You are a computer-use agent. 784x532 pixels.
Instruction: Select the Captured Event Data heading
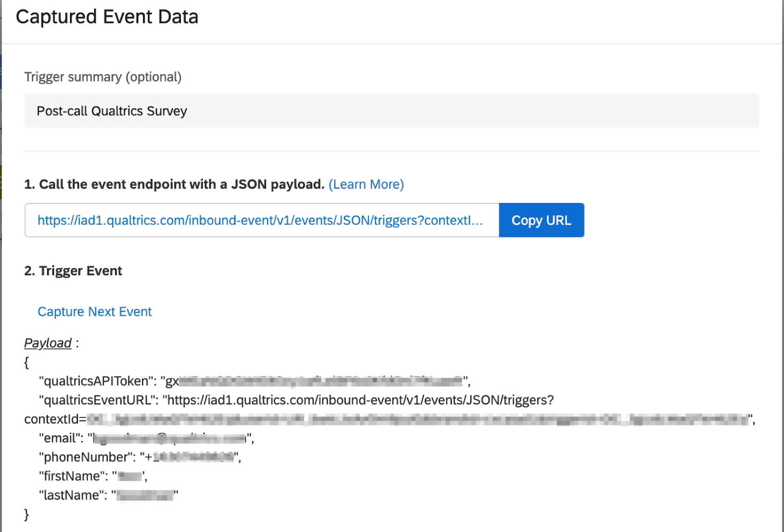tap(107, 17)
